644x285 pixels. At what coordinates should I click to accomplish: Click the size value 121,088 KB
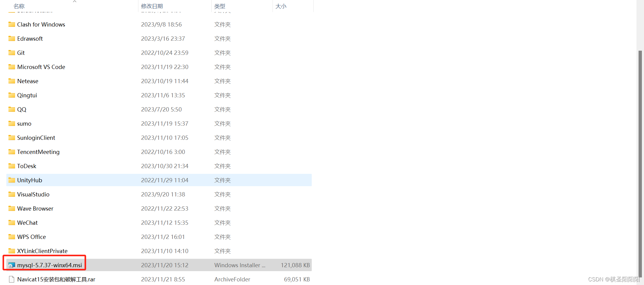tap(295, 265)
